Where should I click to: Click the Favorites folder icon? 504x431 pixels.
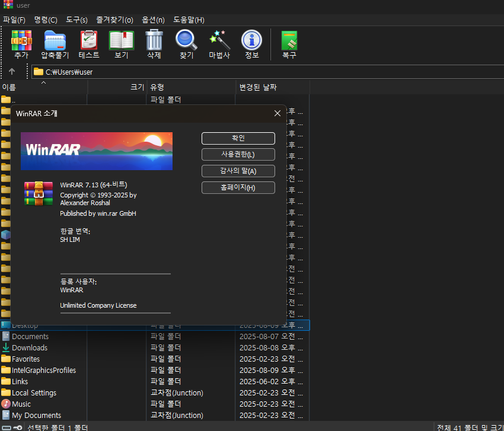(6, 359)
